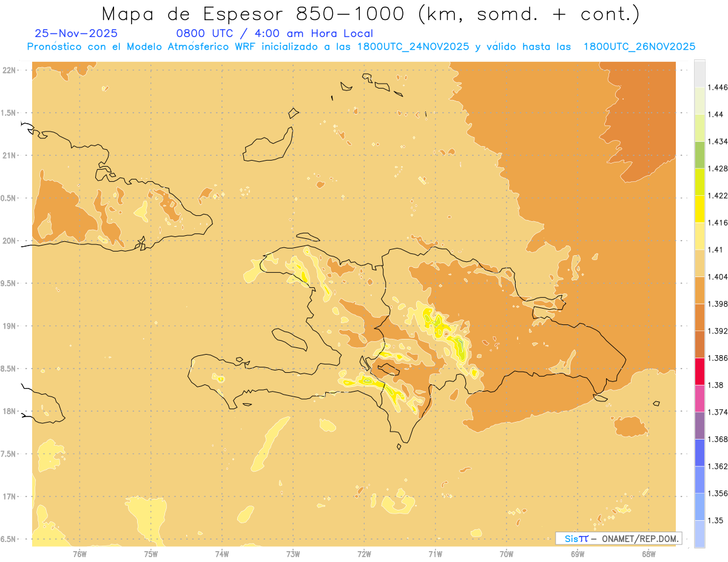This screenshot has height=562, width=728.
Task: Click the green legend swatch between 1.434 and 1.428
Action: 699,155
